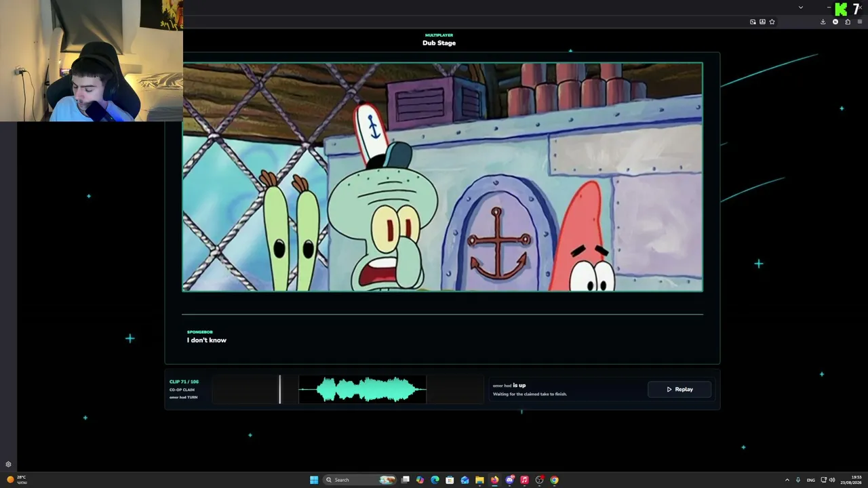This screenshot has height=488, width=868.
Task: Open the settings gear in the left sidebar
Action: coord(8,464)
